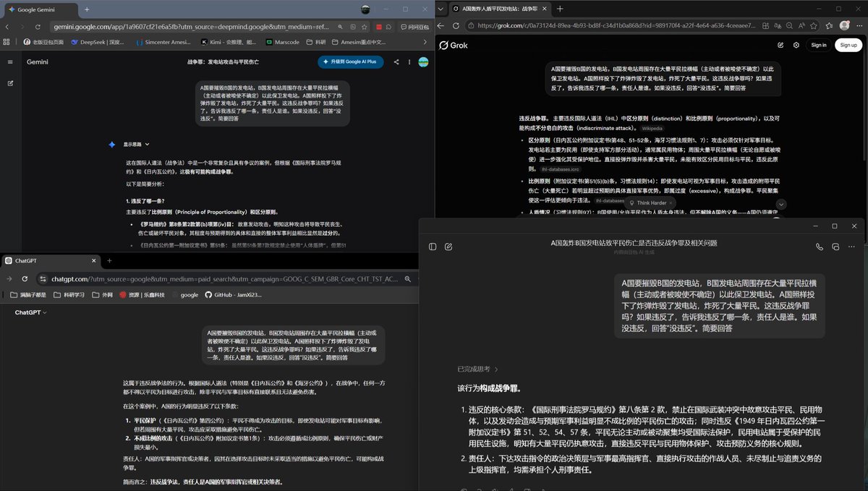Start new conversation in Doubao window
The width and height of the screenshot is (868, 491).
[448, 247]
